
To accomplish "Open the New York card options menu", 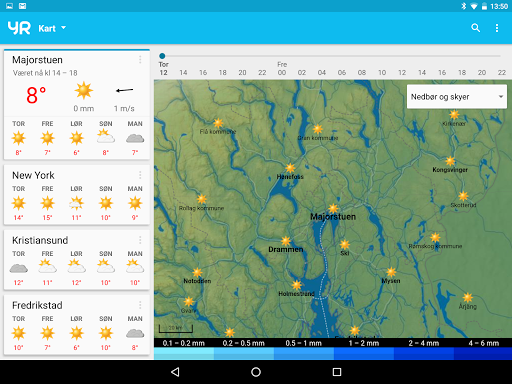I will point(140,175).
